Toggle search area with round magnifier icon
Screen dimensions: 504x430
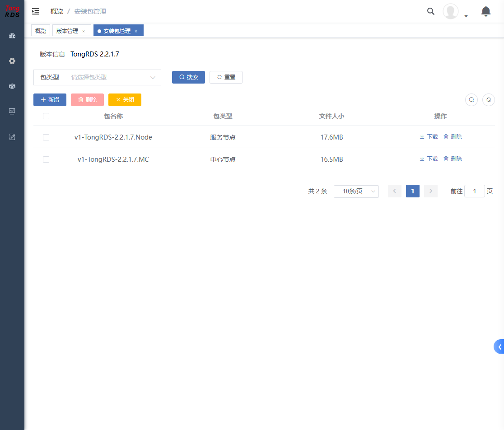[471, 100]
